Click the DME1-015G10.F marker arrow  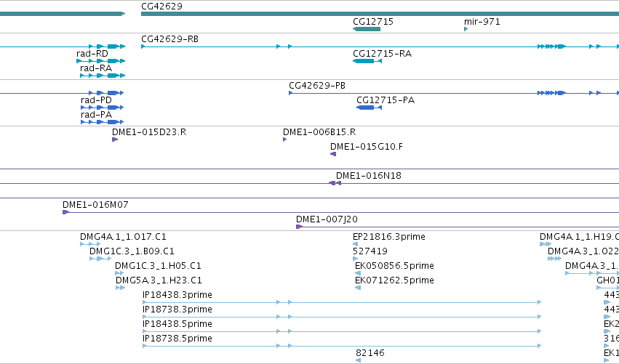(333, 154)
